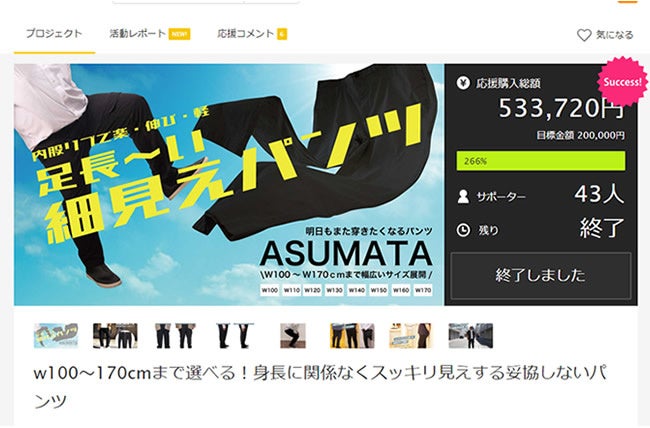The image size is (650, 428).
Task: Select the third thumbnail of two trousers
Action: coord(175,336)
